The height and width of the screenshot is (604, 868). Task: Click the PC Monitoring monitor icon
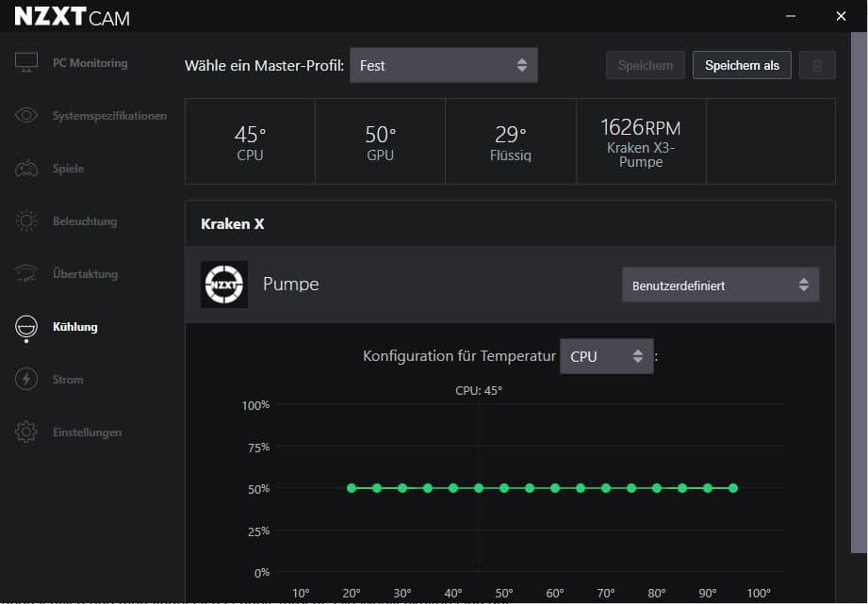(26, 63)
